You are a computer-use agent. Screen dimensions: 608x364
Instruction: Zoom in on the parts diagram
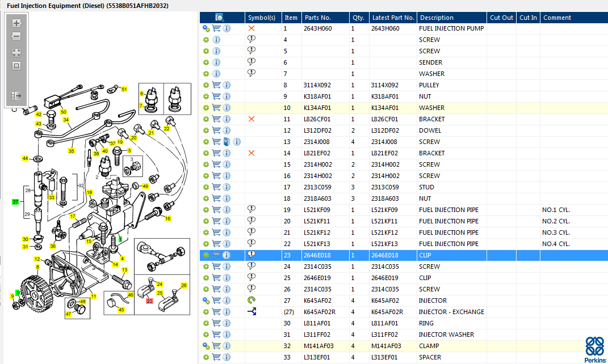point(16,23)
